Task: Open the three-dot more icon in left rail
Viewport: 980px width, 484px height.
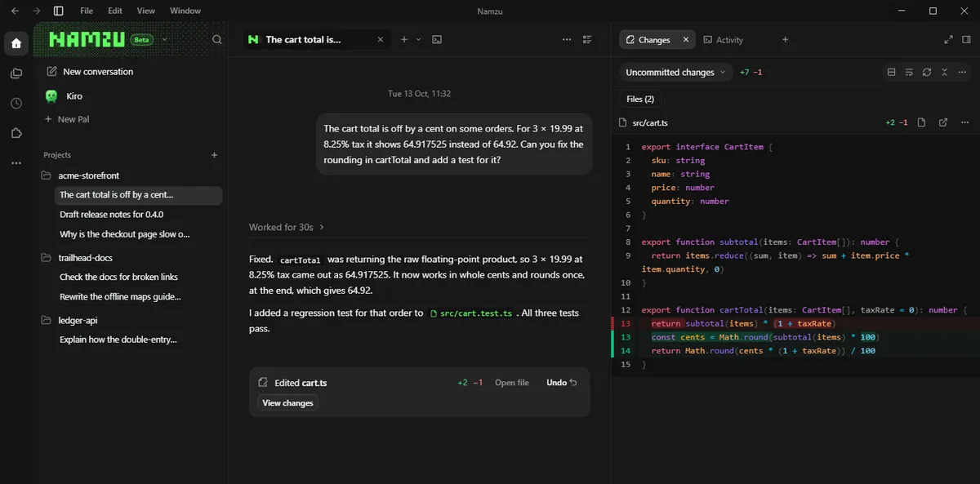Action: click(x=16, y=163)
